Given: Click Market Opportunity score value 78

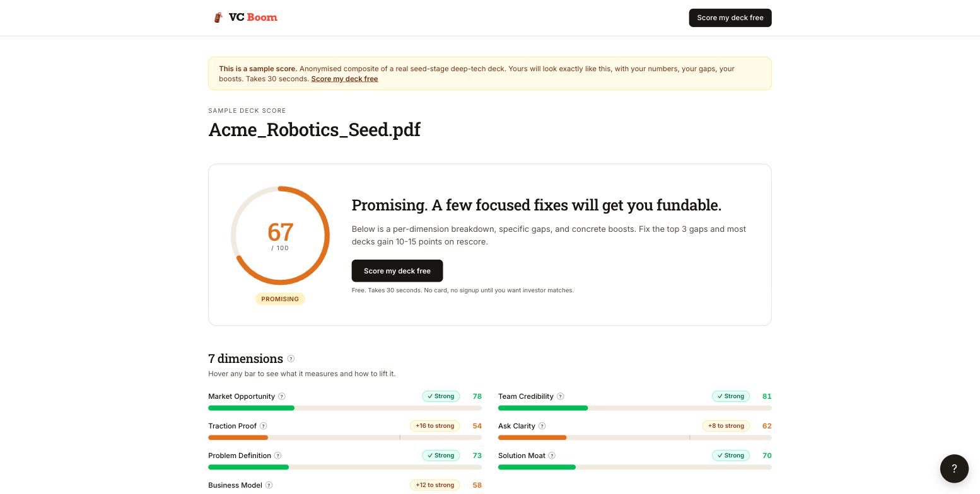Looking at the screenshot, I should (477, 396).
